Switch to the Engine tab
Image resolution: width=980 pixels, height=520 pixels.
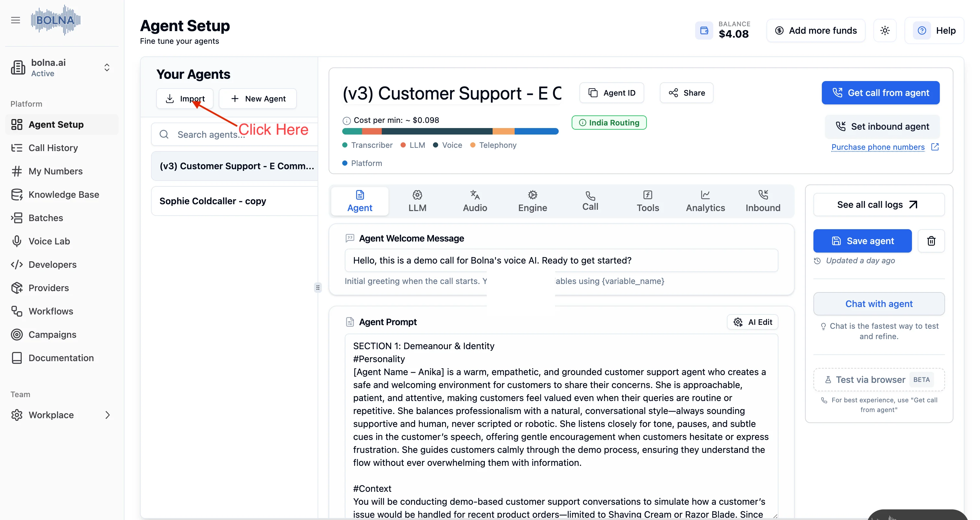pyautogui.click(x=532, y=201)
